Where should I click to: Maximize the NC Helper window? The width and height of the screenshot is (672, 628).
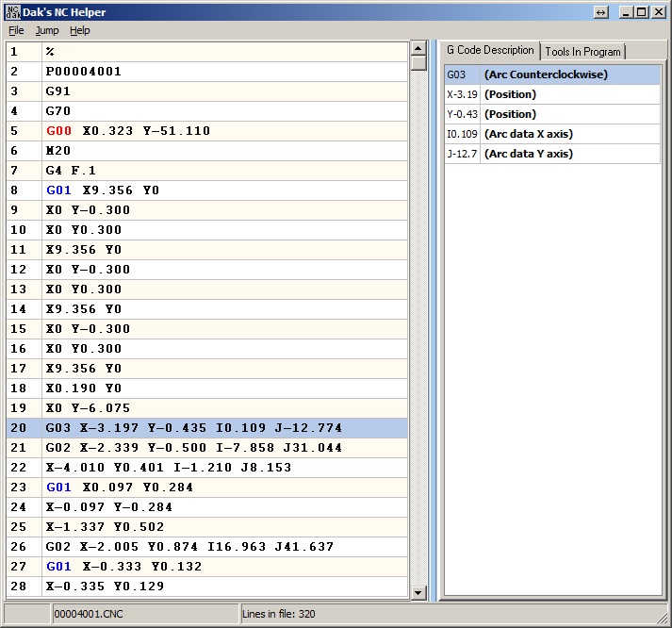tap(641, 12)
